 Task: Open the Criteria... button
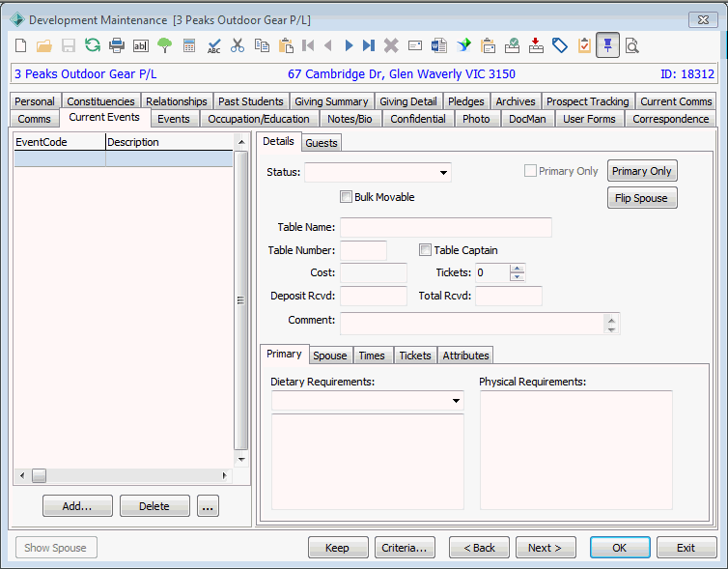pos(405,548)
